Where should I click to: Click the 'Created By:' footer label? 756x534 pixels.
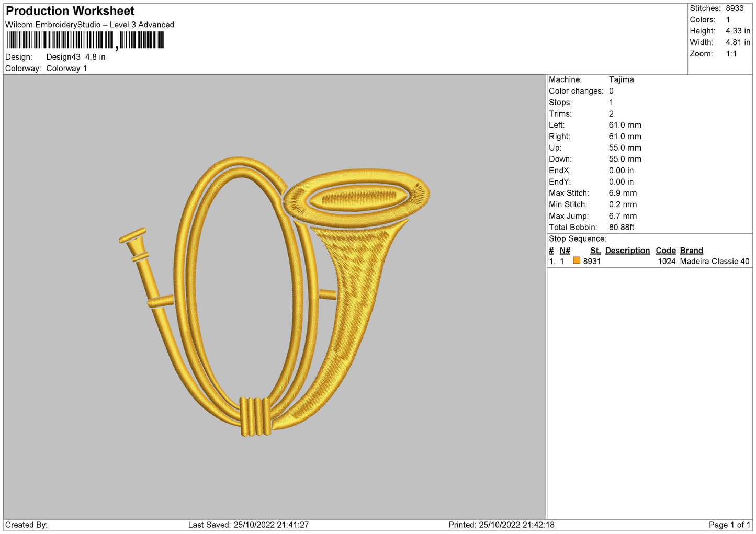26,525
